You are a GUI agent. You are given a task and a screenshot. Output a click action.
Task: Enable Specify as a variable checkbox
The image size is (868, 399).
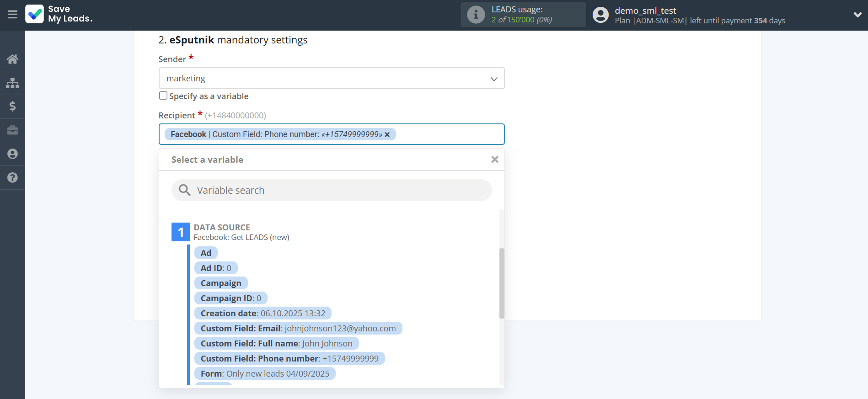point(163,96)
